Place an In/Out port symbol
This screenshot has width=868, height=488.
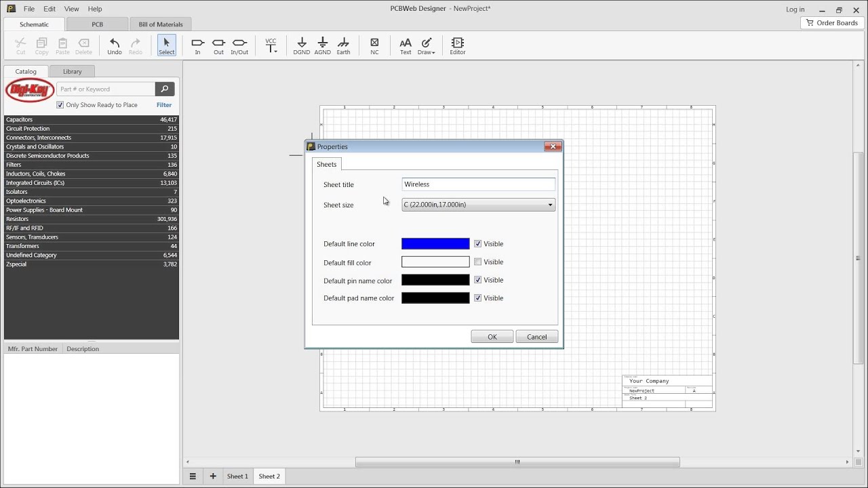239,45
